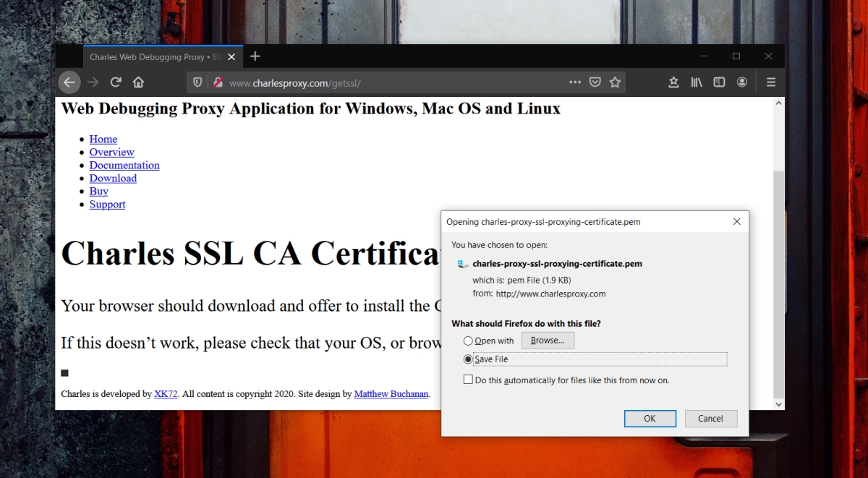This screenshot has height=478, width=868.
Task: Click the back navigation arrow icon
Action: [69, 82]
